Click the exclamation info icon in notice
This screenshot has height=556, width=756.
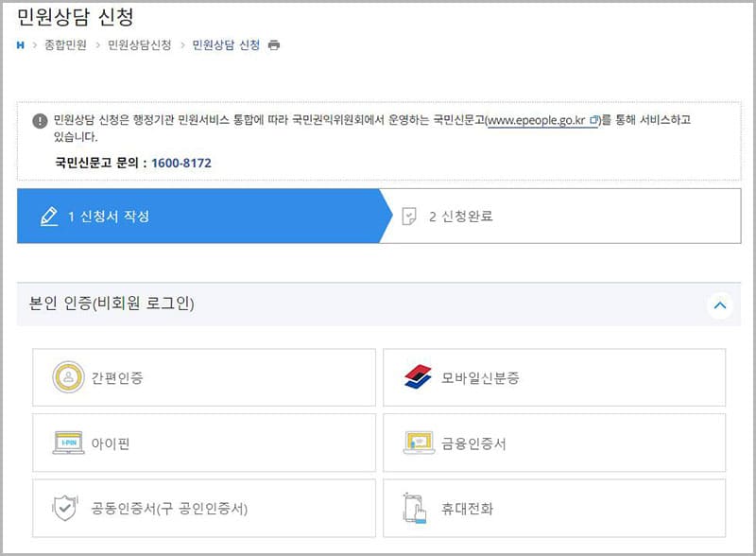(40, 121)
